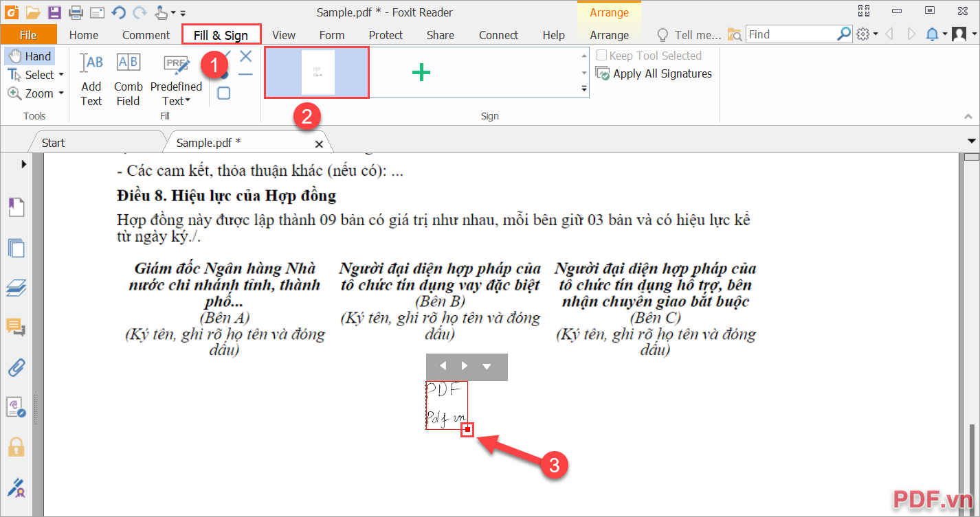Undo the last action
980x517 pixels.
[x=118, y=12]
